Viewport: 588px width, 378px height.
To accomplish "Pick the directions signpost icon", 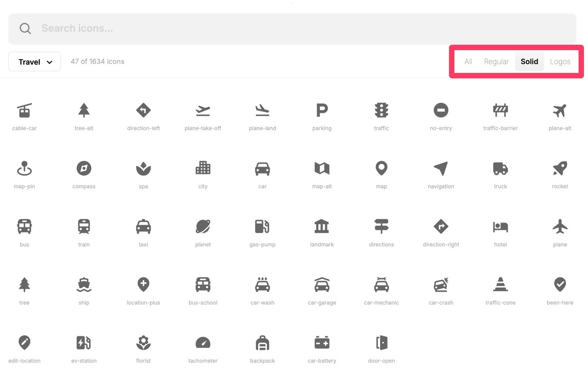I will 381,227.
